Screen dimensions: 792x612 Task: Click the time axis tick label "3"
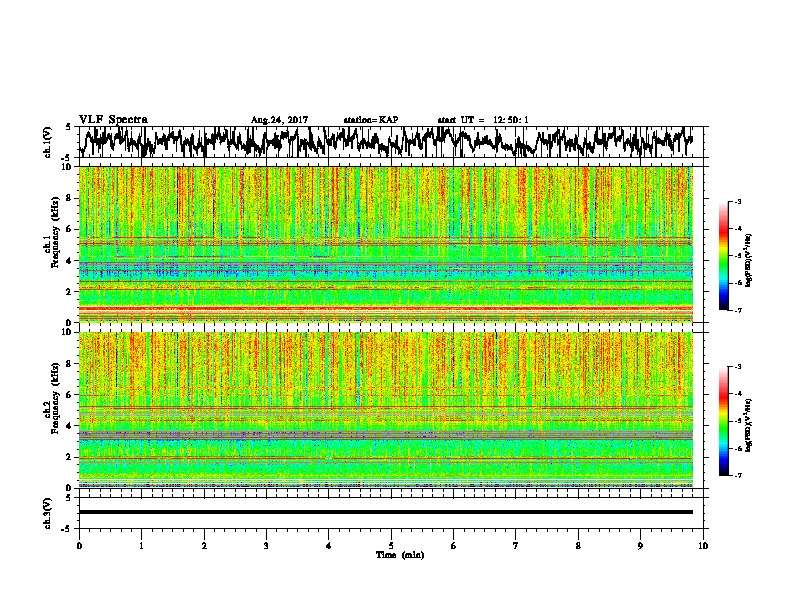(266, 545)
